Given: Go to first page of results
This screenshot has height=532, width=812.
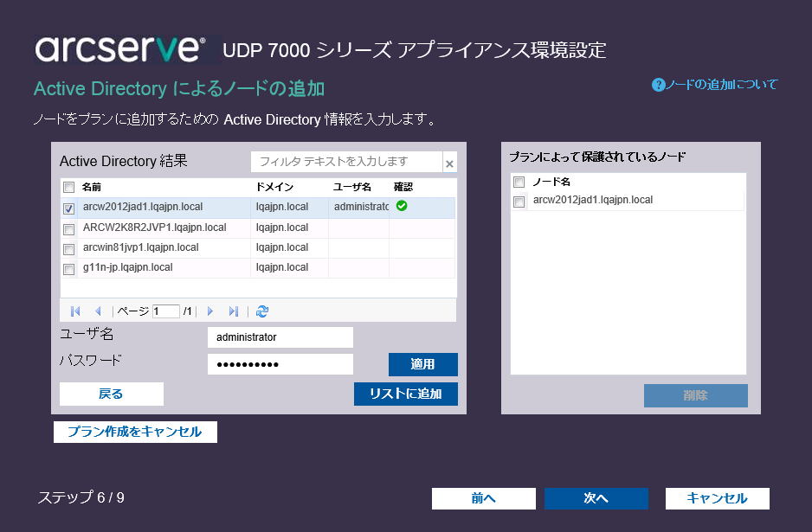Looking at the screenshot, I should pos(75,311).
